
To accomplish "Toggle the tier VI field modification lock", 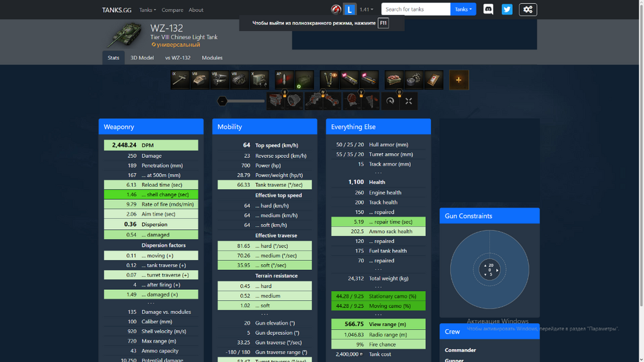I will coord(399,93).
